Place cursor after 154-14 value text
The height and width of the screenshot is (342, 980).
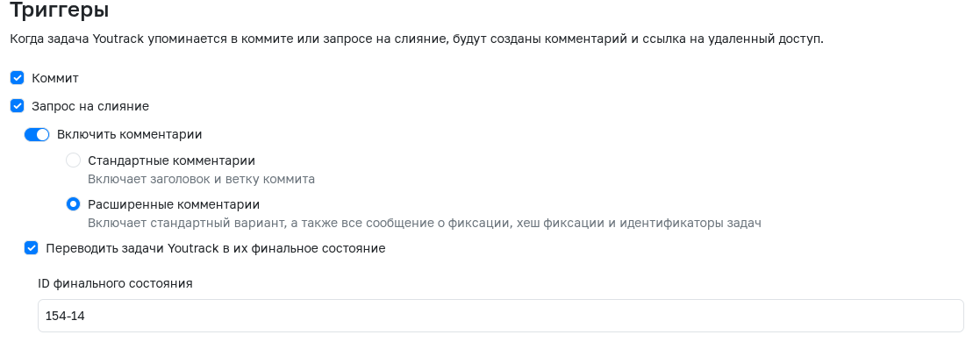86,317
